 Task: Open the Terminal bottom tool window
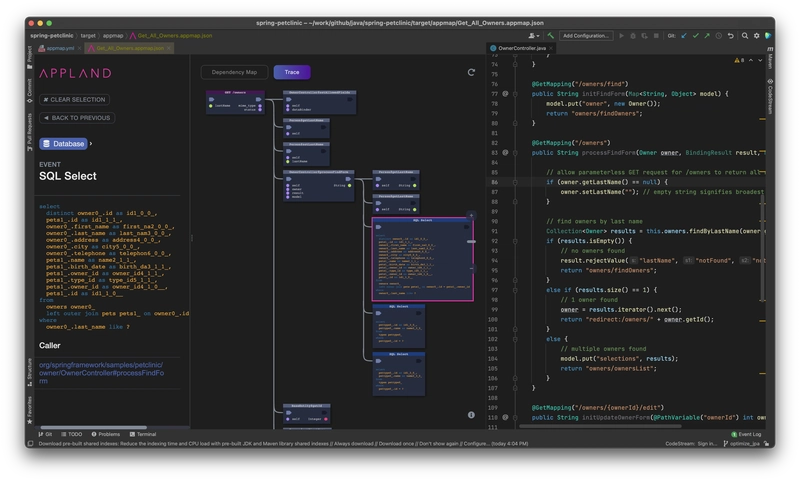(143, 435)
